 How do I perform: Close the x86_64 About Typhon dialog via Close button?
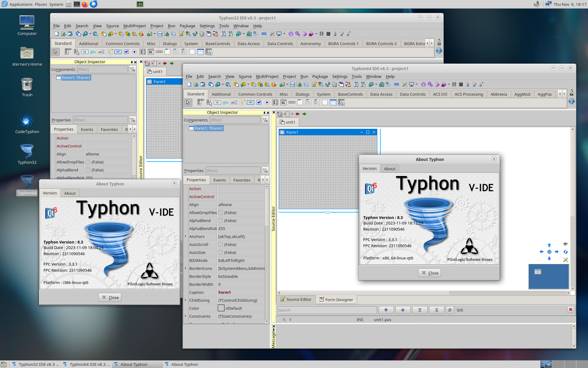coord(430,273)
